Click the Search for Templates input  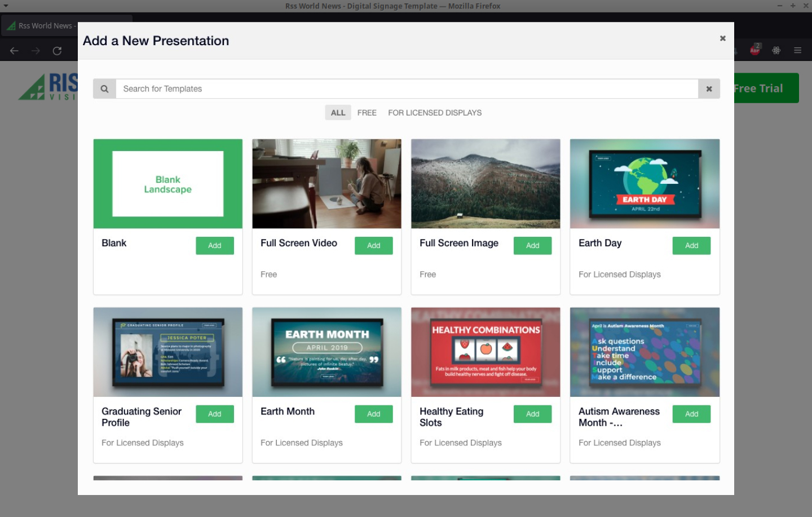(x=407, y=89)
